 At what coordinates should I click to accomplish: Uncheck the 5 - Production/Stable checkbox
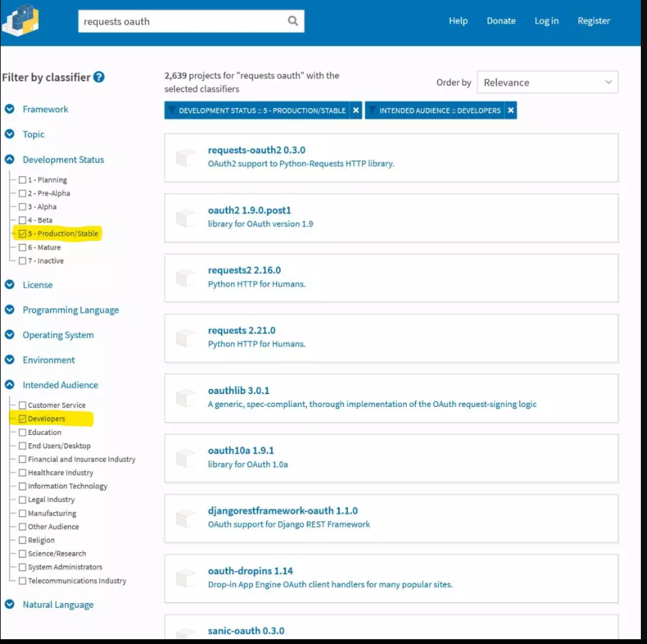pos(23,234)
